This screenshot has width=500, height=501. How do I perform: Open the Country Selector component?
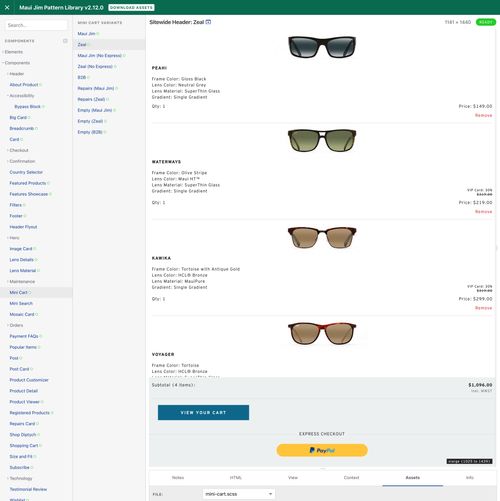(26, 172)
